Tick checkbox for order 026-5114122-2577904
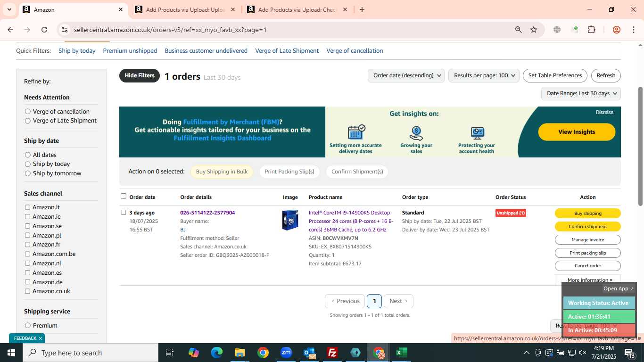Viewport: 644px width, 362px height. (x=124, y=213)
